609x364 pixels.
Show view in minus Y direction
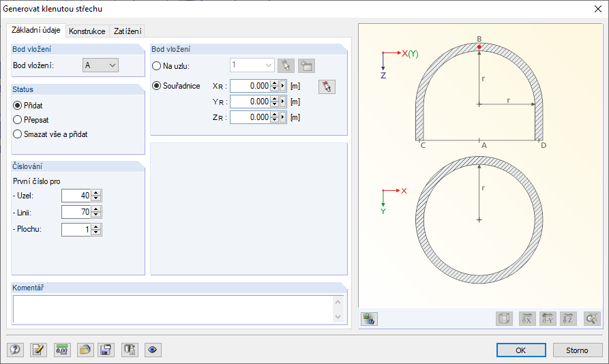[548, 319]
